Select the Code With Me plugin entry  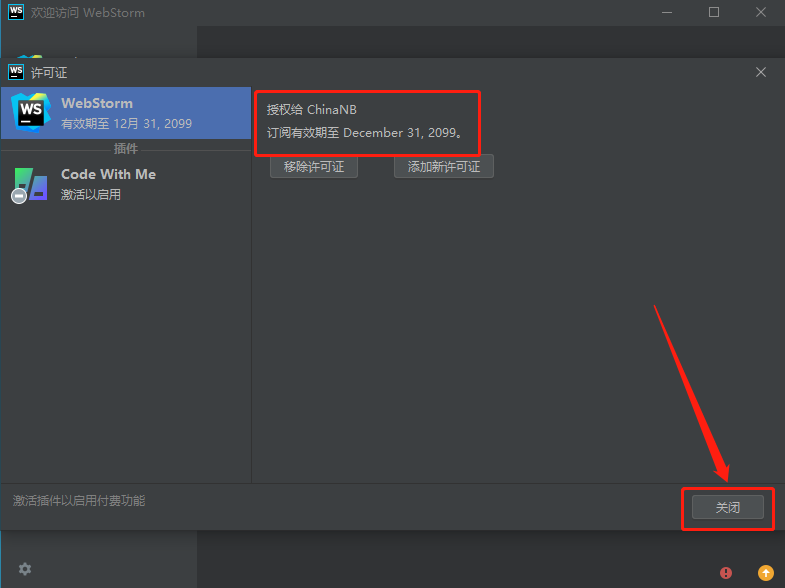126,184
